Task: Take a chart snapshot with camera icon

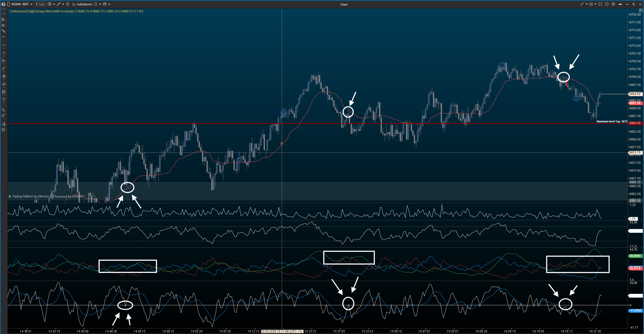Action: [x=591, y=4]
